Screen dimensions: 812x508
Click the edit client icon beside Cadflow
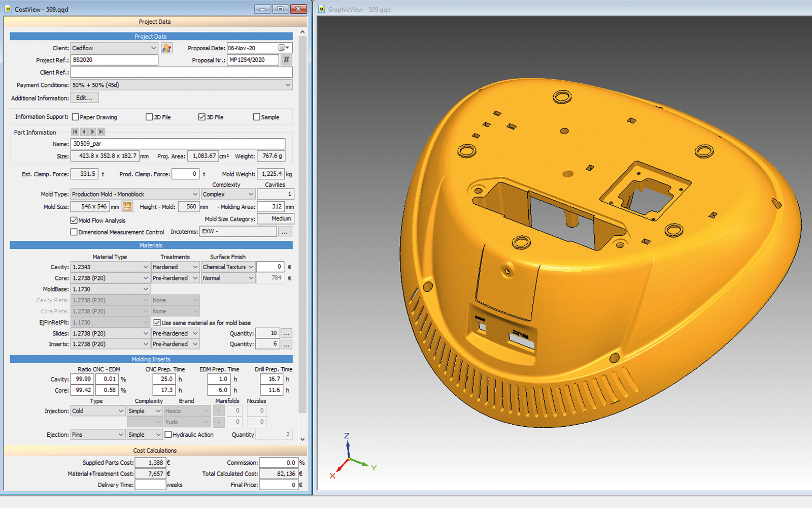coord(166,48)
